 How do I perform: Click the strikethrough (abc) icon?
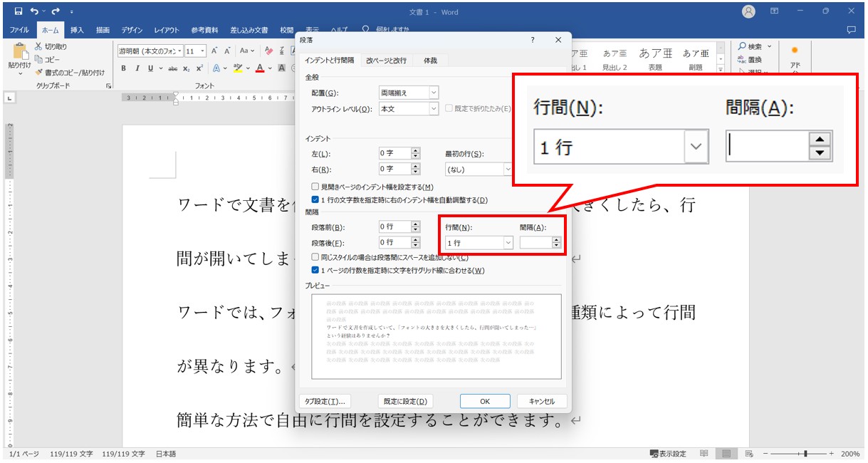[x=172, y=68]
